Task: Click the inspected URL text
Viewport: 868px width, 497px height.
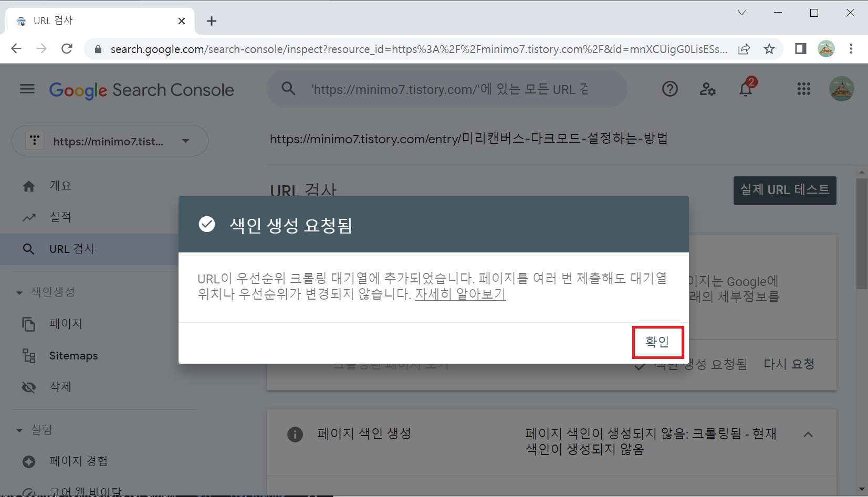Action: 468,139
